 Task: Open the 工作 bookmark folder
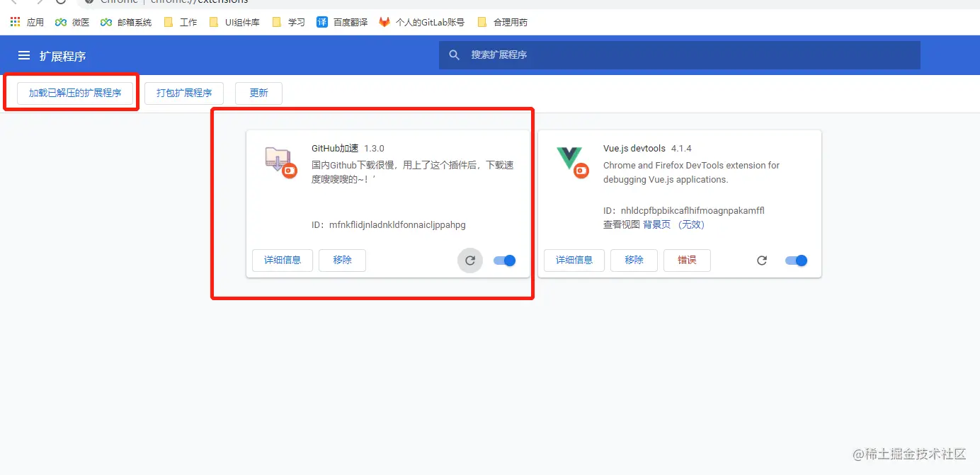tap(181, 22)
